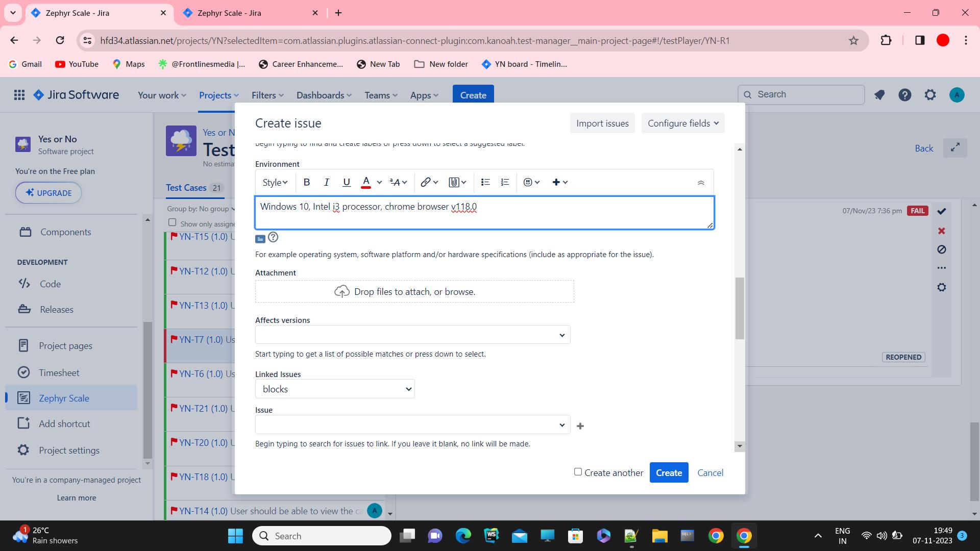Click the Cancel link

710,473
